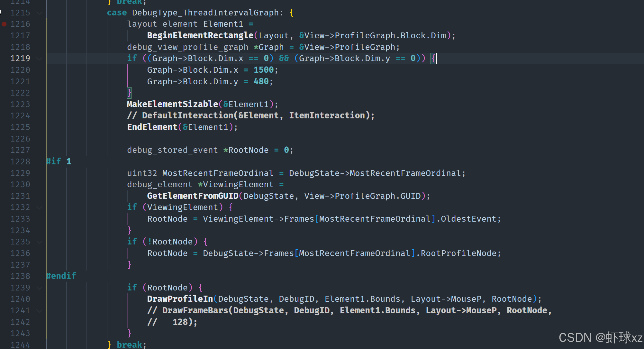Collapse the case block at line 1215
The height and width of the screenshot is (349, 644).
coord(40,13)
